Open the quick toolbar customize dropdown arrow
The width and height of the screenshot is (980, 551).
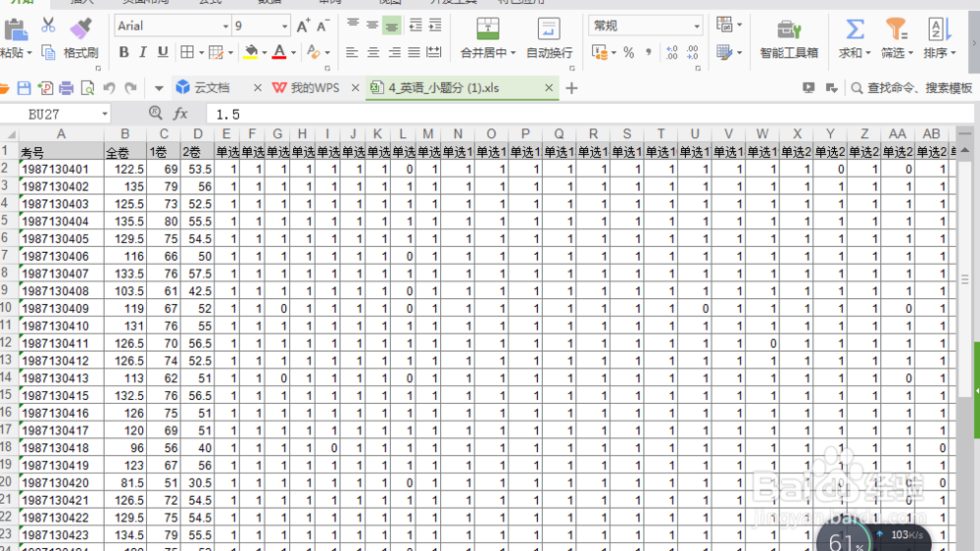[x=159, y=89]
